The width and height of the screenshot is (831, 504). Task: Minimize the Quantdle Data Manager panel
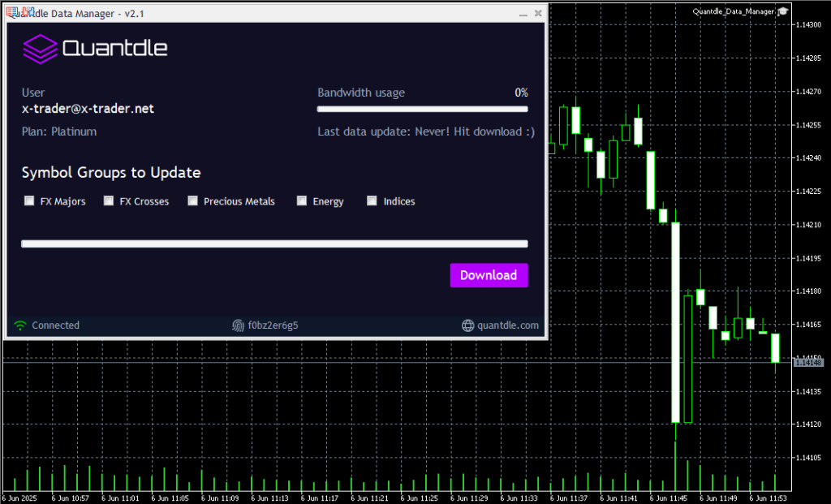click(523, 14)
